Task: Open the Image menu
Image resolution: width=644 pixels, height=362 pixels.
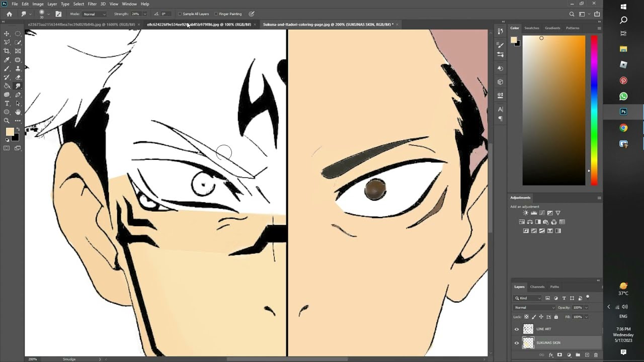Action: (x=38, y=4)
